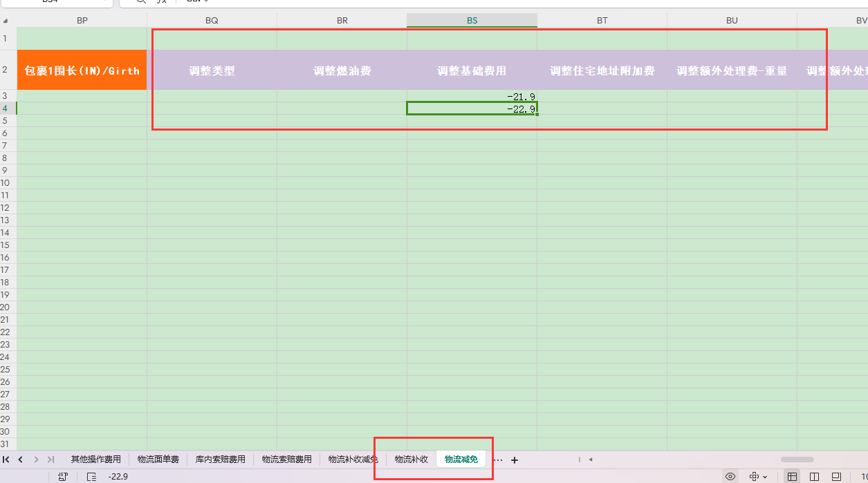Viewport: 868px width, 483px height.
Task: Select the cell containing -22.9
Action: coord(472,108)
